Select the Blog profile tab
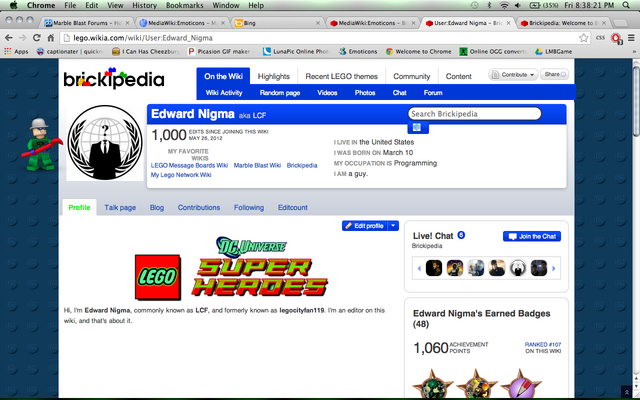 tap(157, 207)
